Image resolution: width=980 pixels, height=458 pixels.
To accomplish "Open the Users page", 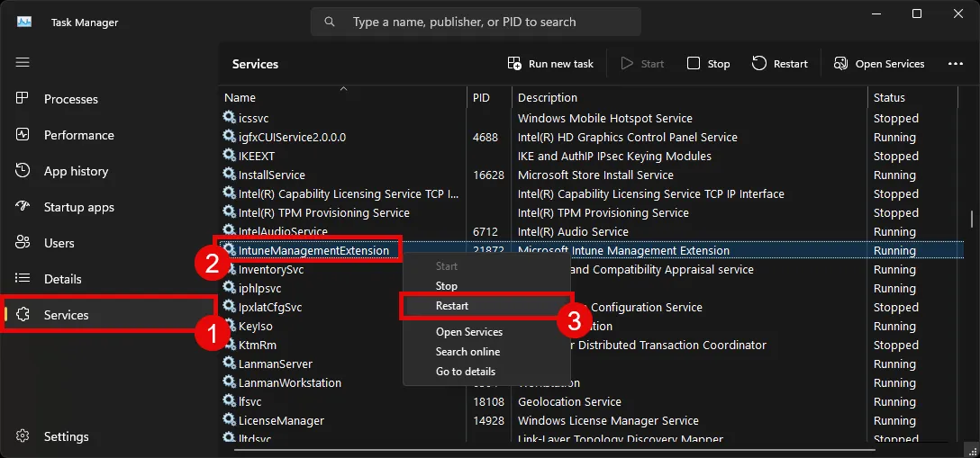I will click(x=59, y=243).
